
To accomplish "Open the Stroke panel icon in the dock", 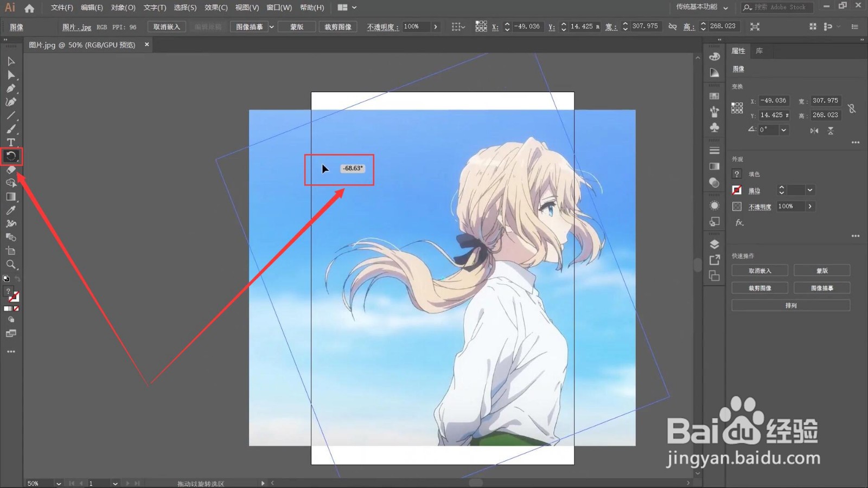I will (714, 150).
